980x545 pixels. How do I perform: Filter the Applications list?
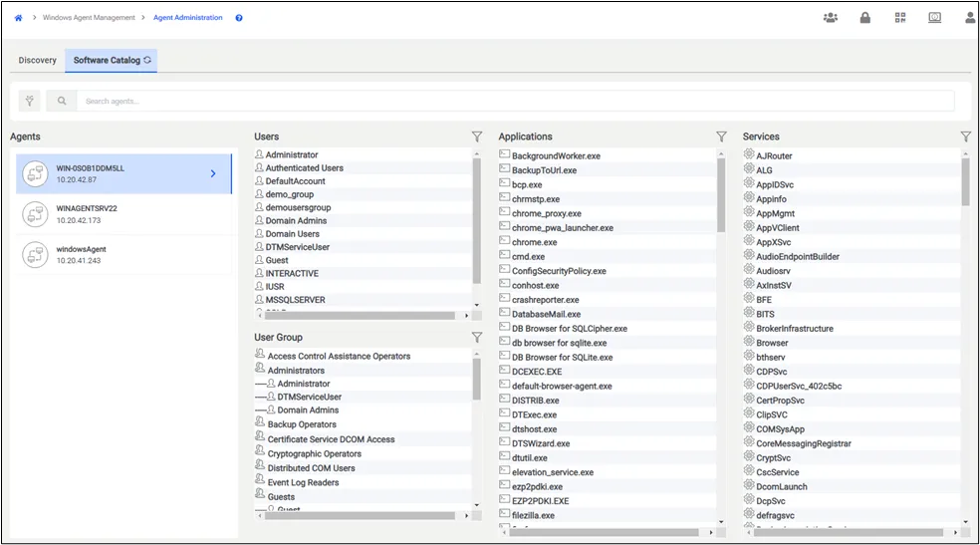[721, 136]
